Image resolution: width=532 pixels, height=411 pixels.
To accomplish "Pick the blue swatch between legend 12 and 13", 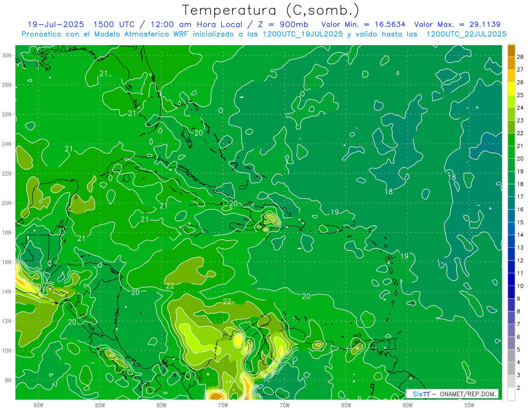I will pyautogui.click(x=511, y=254).
